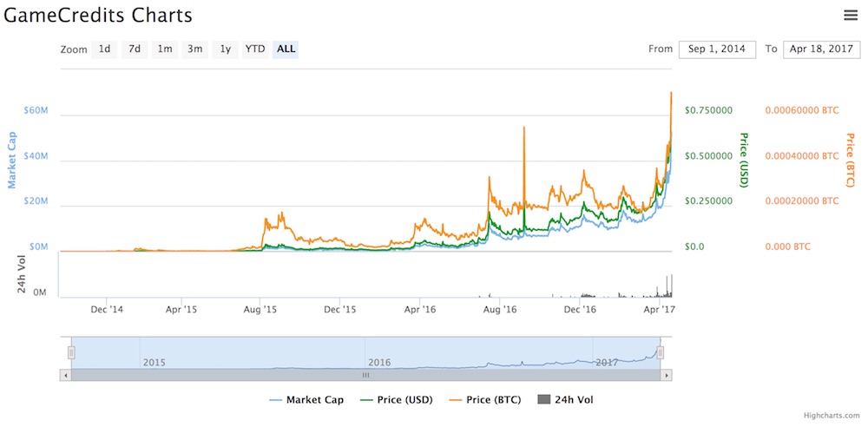The height and width of the screenshot is (427, 868).
Task: Click the navigator right range handle
Action: coord(660,352)
